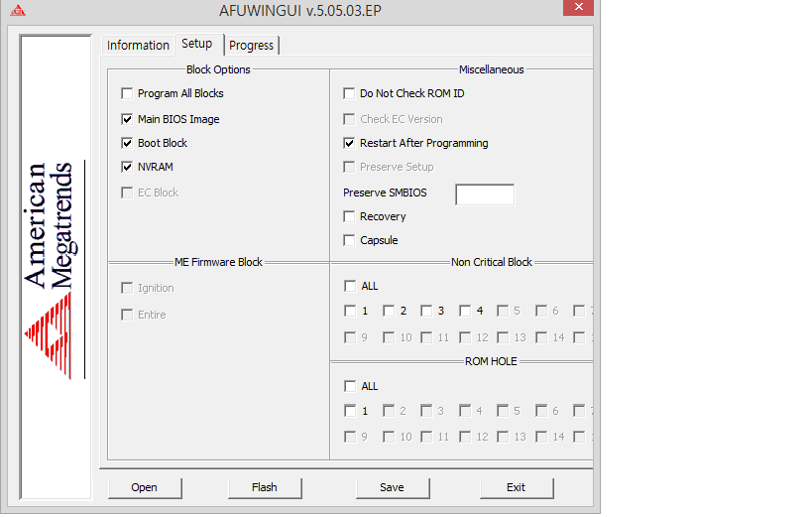This screenshot has height=517, width=812.
Task: Enable Program All Blocks checkbox
Action: click(x=127, y=93)
